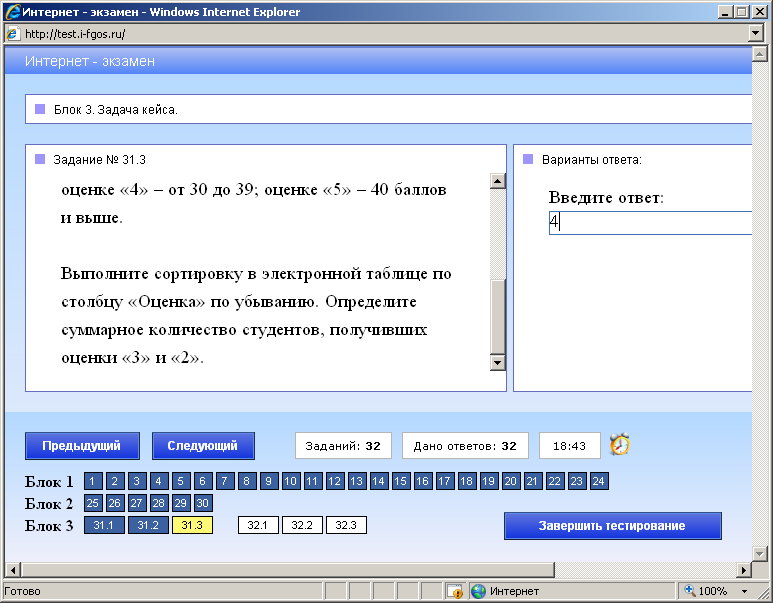This screenshot has width=773, height=603.
Task: Open question 4 in Блок 1
Action: pyautogui.click(x=159, y=481)
